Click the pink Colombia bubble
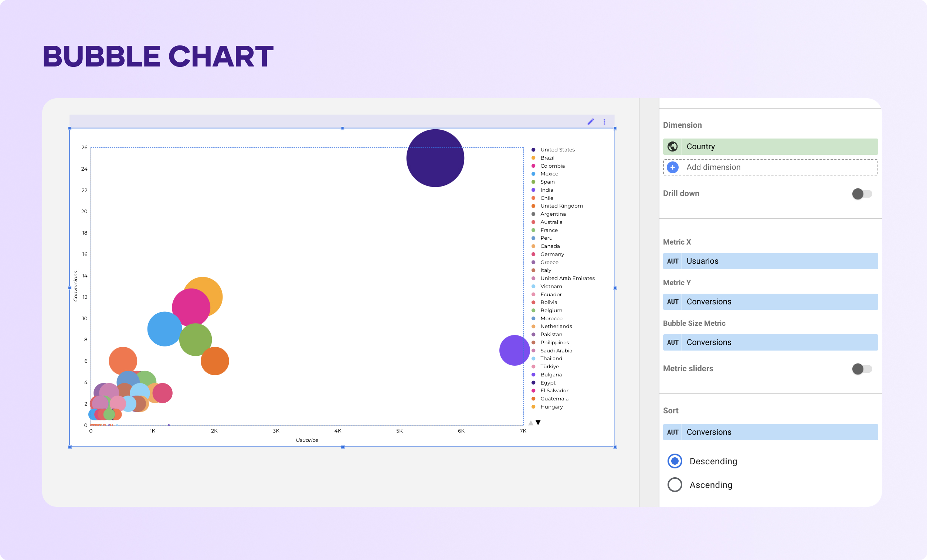 pos(191,307)
